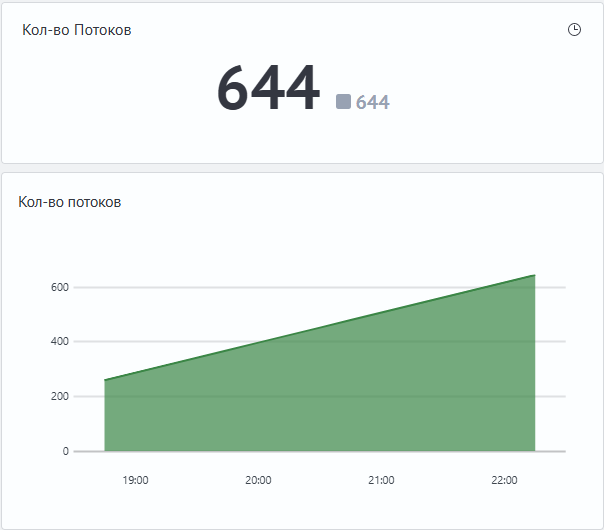
Task: Click the 22:00 x-axis label
Action: coord(504,480)
